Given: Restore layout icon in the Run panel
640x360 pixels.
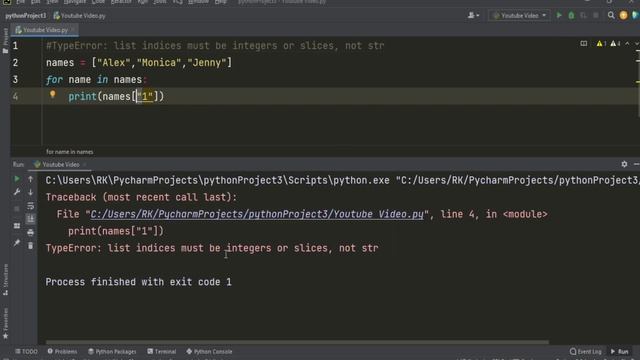Looking at the screenshot, I should click(17, 226).
